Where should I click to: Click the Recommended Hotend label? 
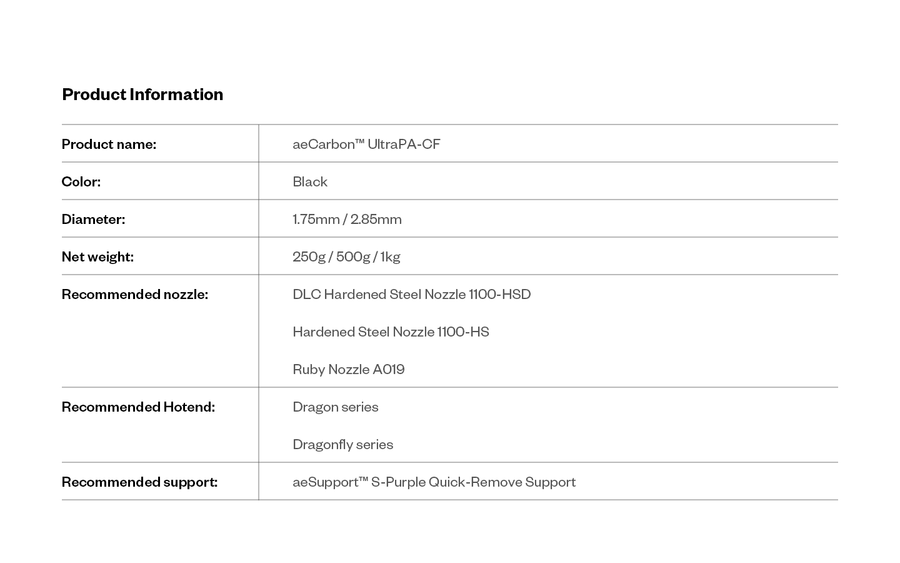138,407
